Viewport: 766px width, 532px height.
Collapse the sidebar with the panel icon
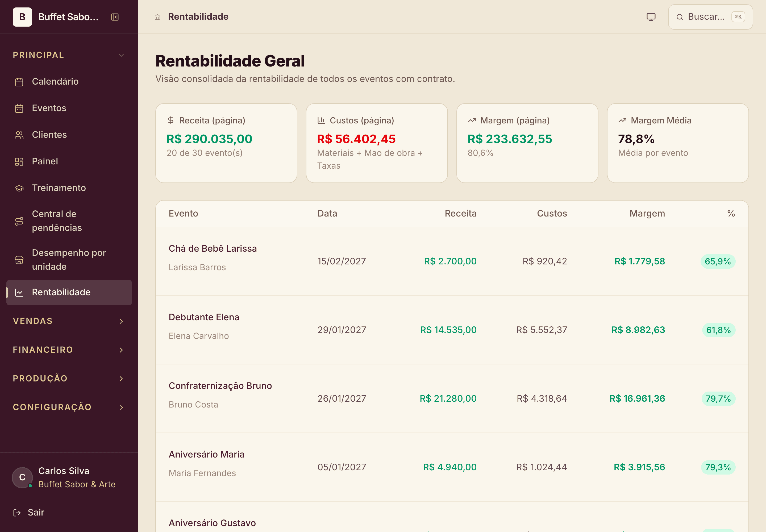pos(115,17)
